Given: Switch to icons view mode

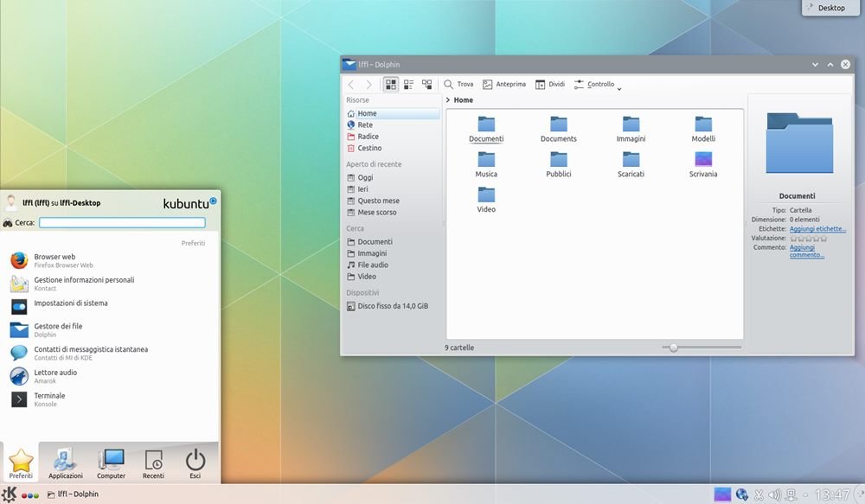Looking at the screenshot, I should pos(390,85).
